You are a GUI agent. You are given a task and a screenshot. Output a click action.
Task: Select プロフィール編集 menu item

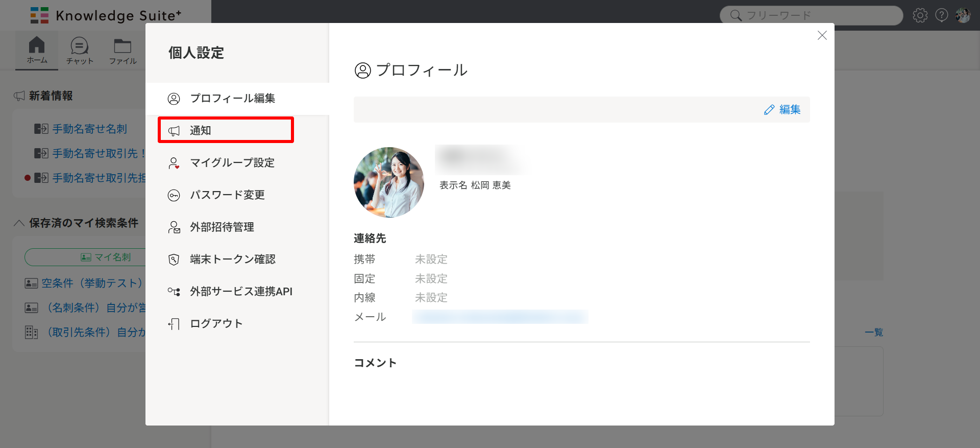click(x=232, y=98)
